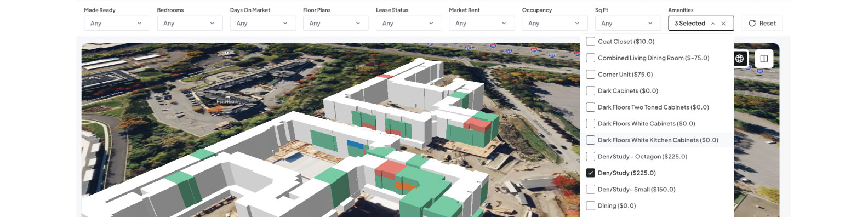Toggle the split panel view icon
This screenshot has height=217, width=868.
pos(764,59)
